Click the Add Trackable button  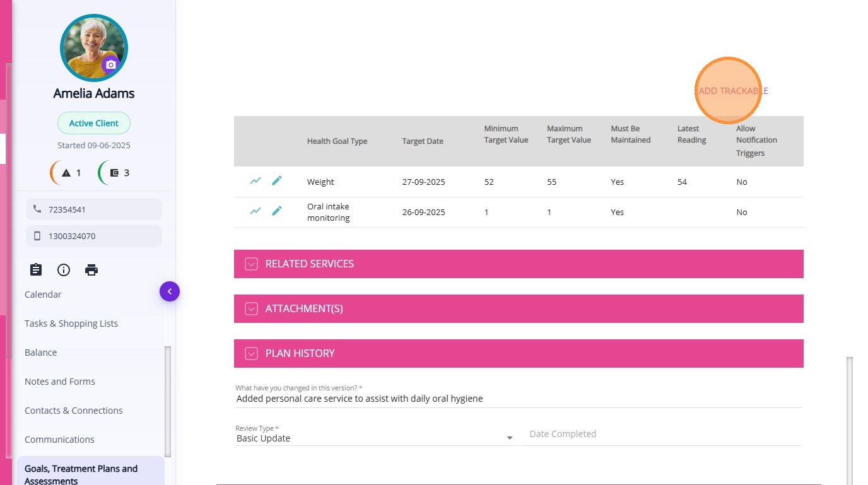[x=733, y=91]
